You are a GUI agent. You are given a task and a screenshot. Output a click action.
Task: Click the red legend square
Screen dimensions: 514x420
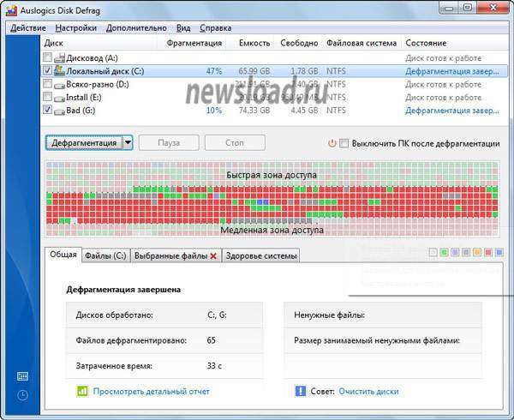point(488,252)
